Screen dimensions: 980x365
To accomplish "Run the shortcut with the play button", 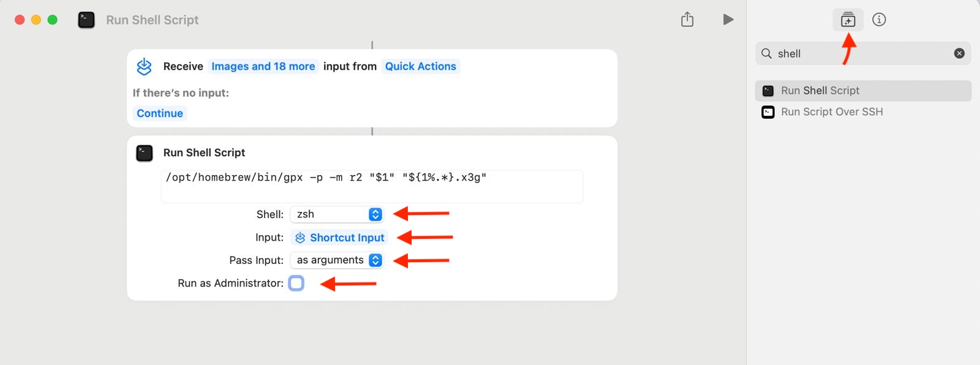I will point(728,20).
